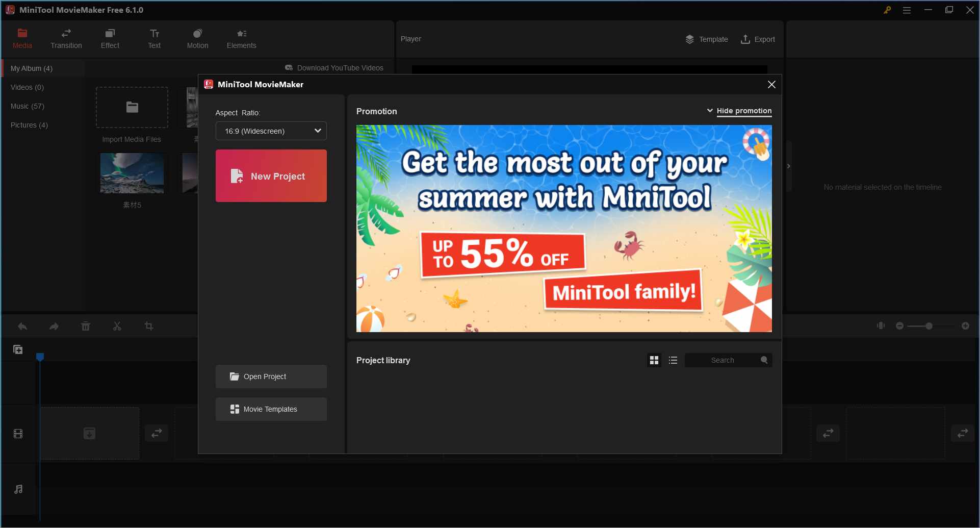Click the Split scissors icon
Image resolution: width=980 pixels, height=528 pixels.
coord(117,326)
